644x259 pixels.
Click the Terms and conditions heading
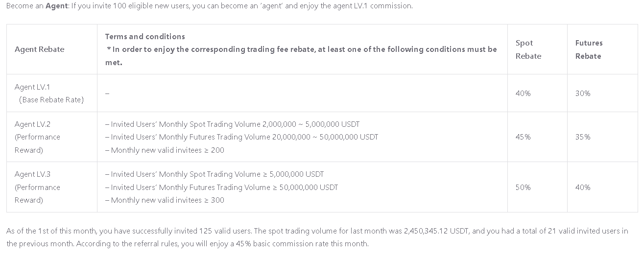click(x=145, y=37)
